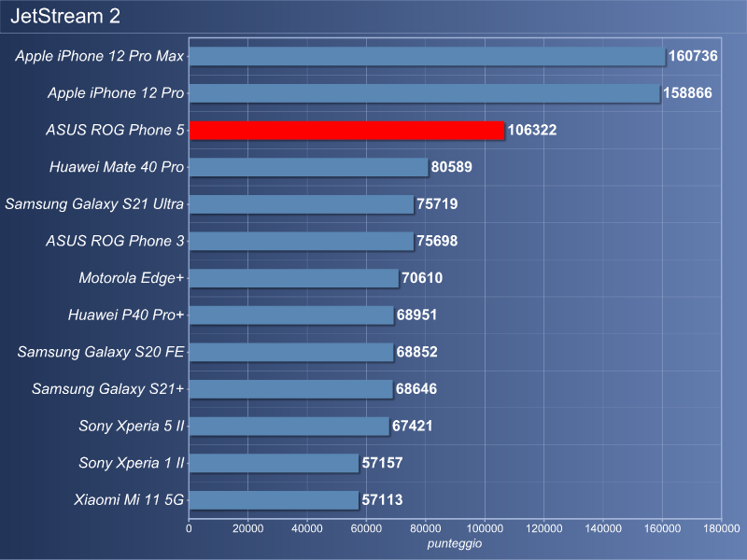
Task: Click the Samsung Galaxy S21+ label
Action: 108,389
